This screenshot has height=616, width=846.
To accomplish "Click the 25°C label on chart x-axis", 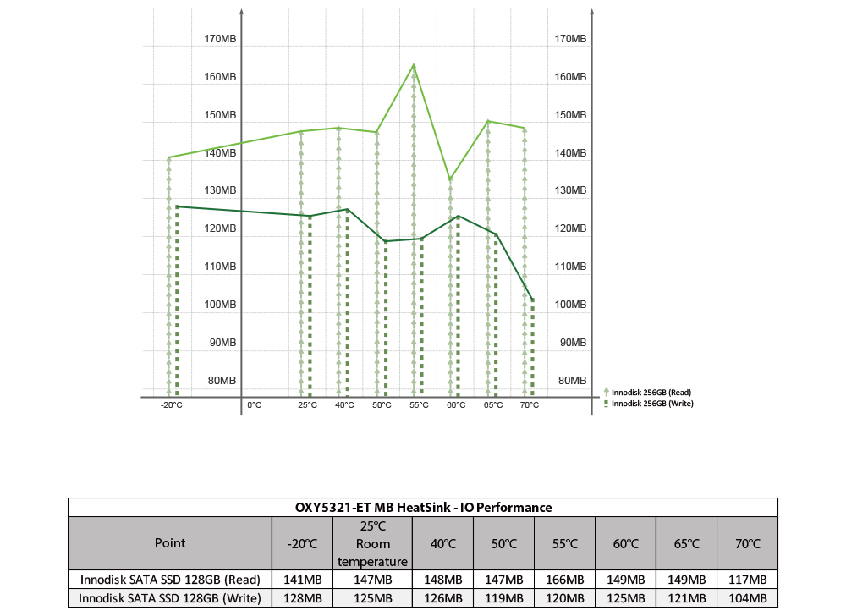I will (x=308, y=405).
